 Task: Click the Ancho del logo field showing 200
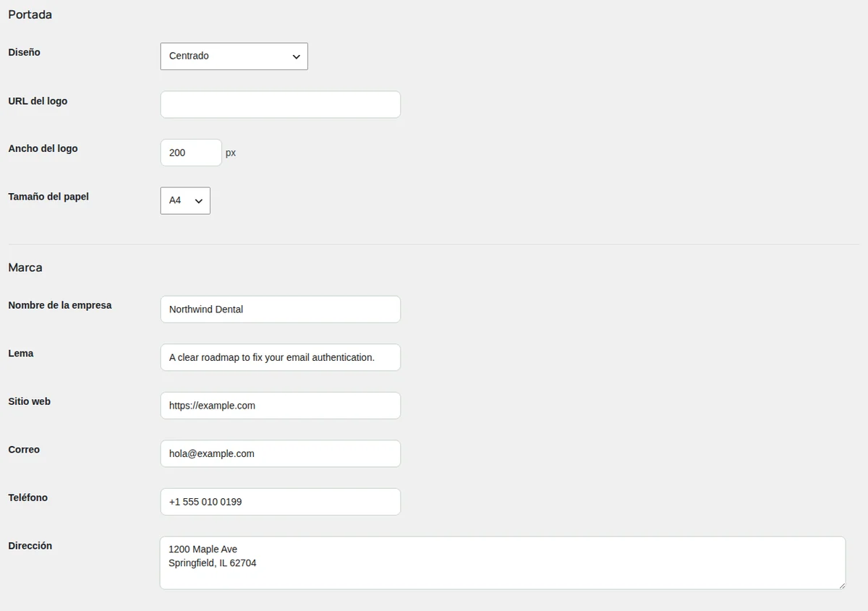pos(191,153)
